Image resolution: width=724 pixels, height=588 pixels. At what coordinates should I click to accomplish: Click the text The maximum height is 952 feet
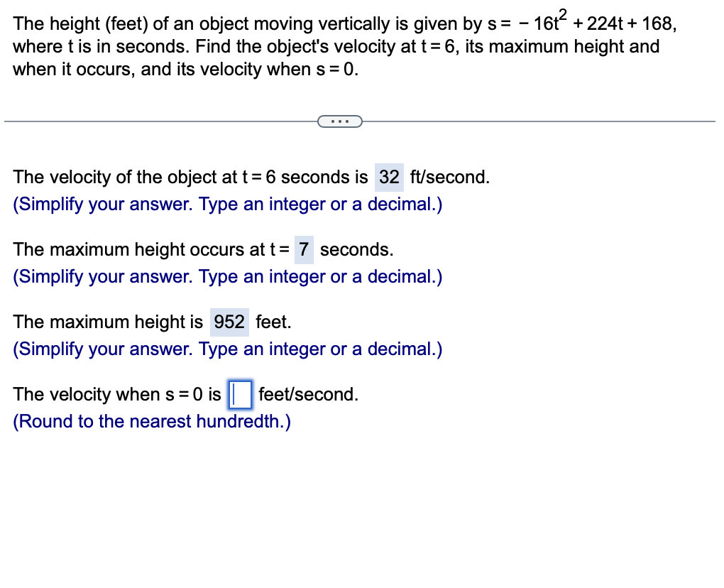pyautogui.click(x=152, y=322)
